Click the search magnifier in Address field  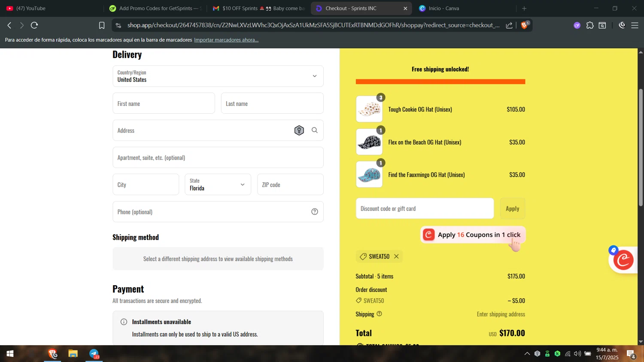[x=315, y=130]
